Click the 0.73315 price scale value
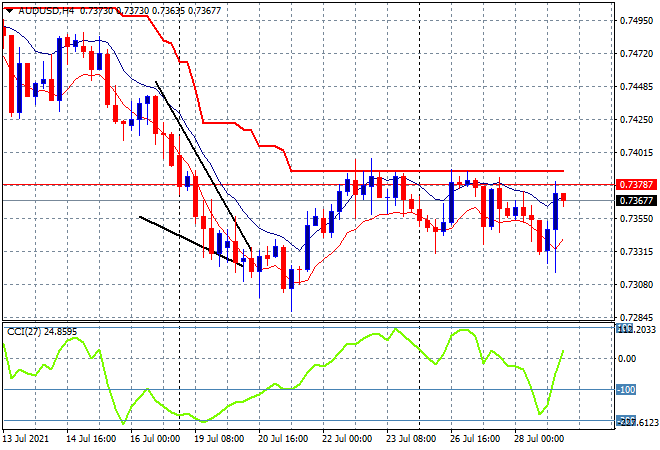Image resolution: width=660 pixels, height=450 pixels. tap(636, 252)
